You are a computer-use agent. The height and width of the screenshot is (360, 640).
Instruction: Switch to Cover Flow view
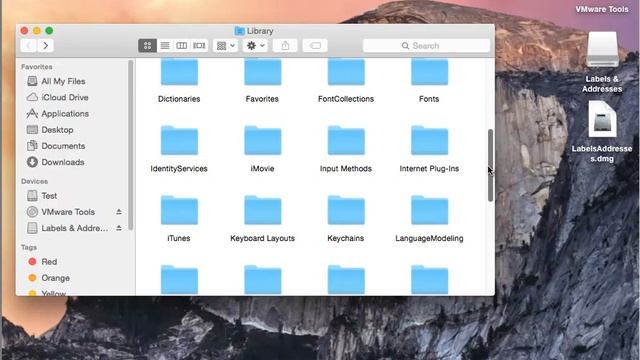click(199, 46)
